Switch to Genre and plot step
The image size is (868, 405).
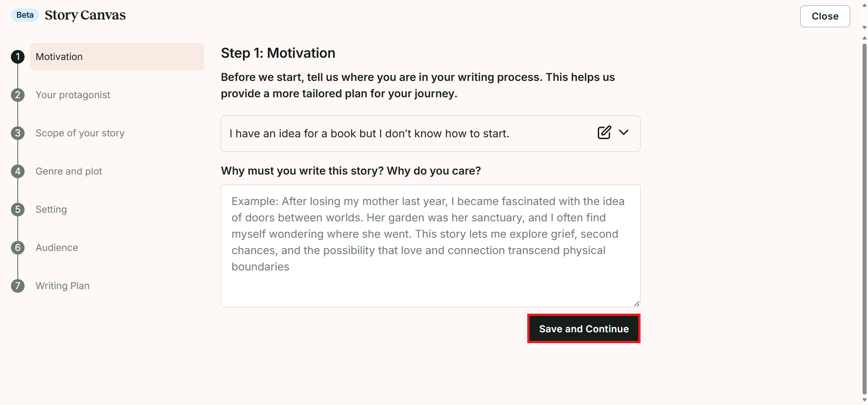tap(69, 171)
